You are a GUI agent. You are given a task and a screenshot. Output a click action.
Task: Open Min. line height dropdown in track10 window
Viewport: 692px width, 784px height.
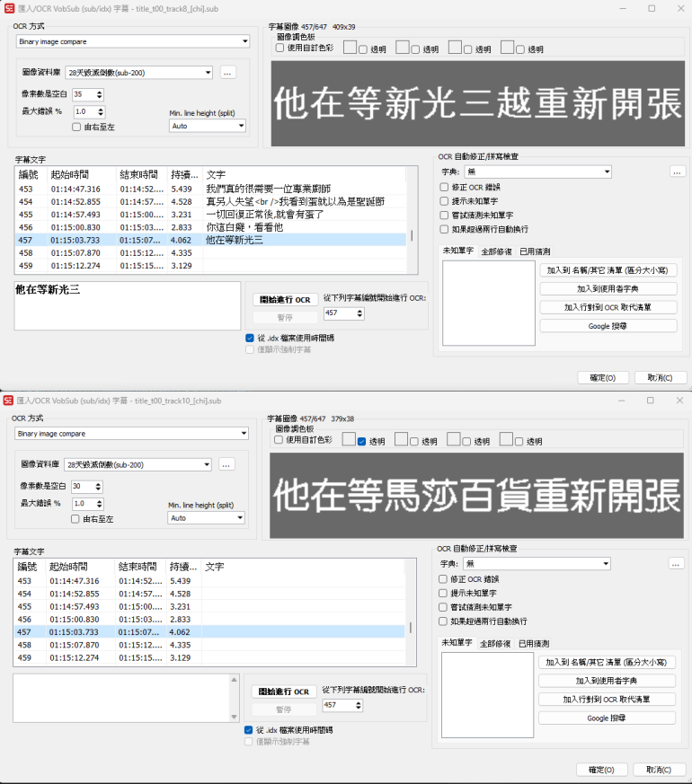click(x=206, y=518)
